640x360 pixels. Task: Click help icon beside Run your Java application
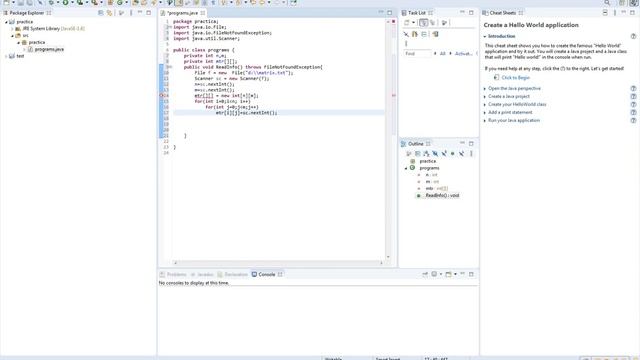[633, 120]
